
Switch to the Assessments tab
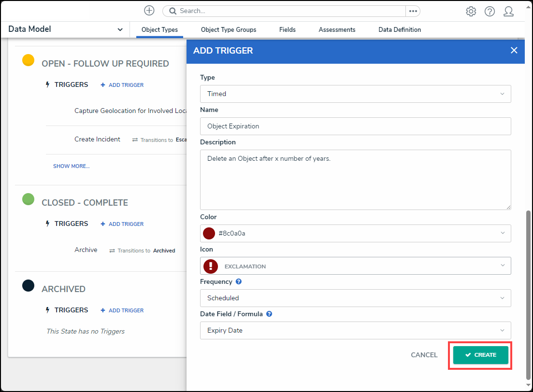pos(337,30)
